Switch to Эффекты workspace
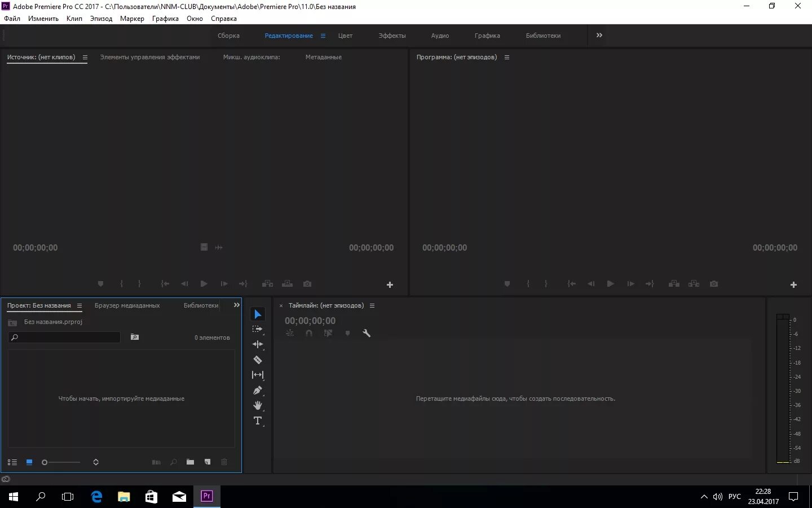This screenshot has height=508, width=812. pos(392,36)
